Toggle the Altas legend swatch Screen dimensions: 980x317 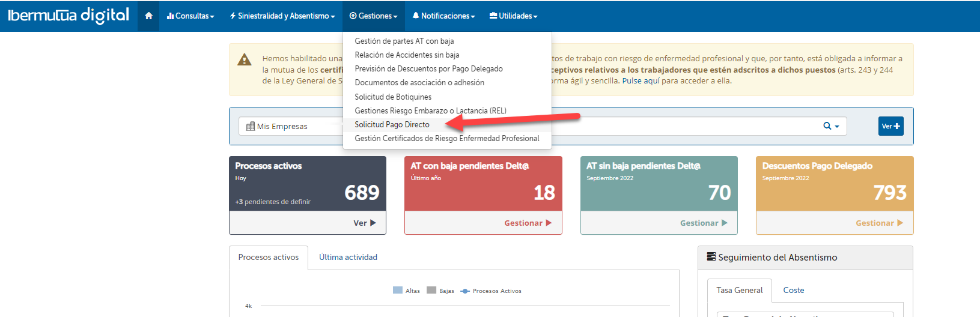(398, 291)
